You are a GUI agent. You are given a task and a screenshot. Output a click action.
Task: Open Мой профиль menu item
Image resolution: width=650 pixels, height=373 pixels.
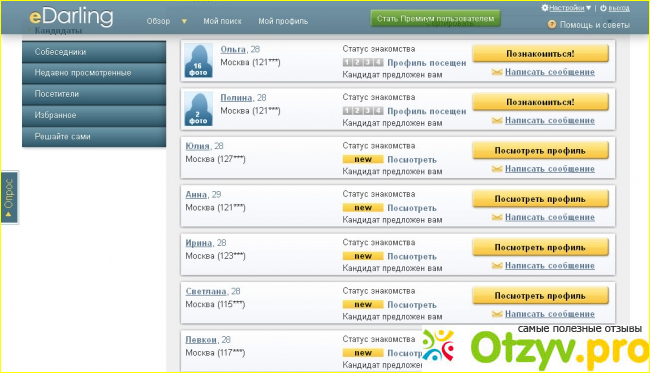tap(283, 21)
